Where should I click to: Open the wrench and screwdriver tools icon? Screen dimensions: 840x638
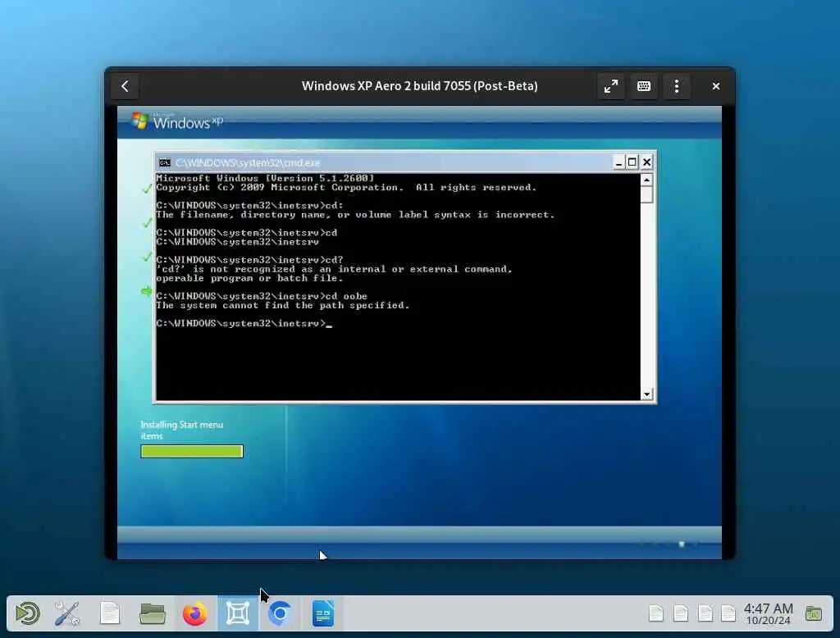(67, 613)
